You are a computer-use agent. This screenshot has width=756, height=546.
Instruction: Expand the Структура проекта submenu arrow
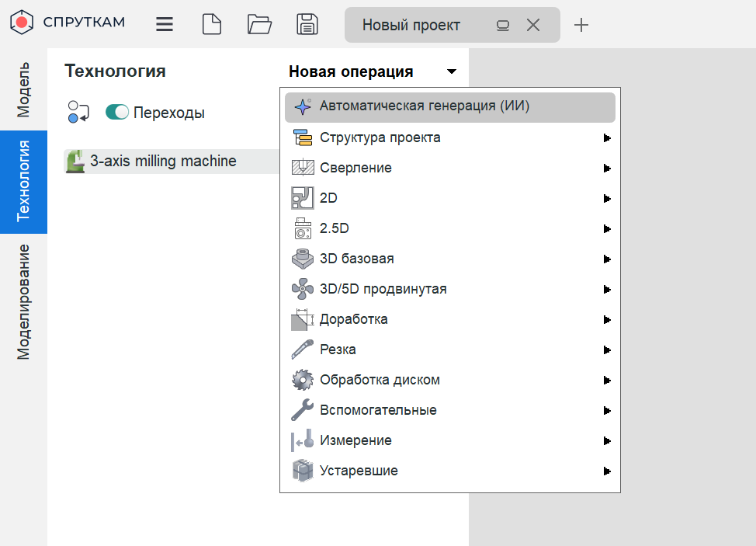[607, 138]
